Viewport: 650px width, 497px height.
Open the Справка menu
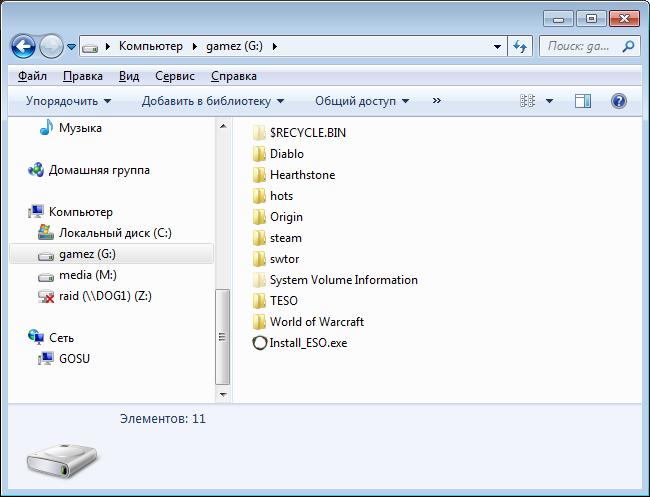coord(234,76)
